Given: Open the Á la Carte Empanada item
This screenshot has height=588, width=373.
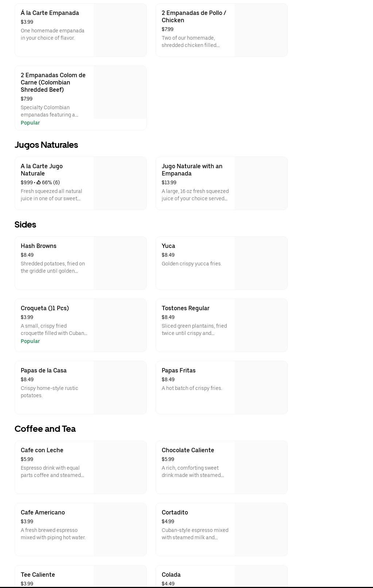Looking at the screenshot, I should [x=50, y=13].
